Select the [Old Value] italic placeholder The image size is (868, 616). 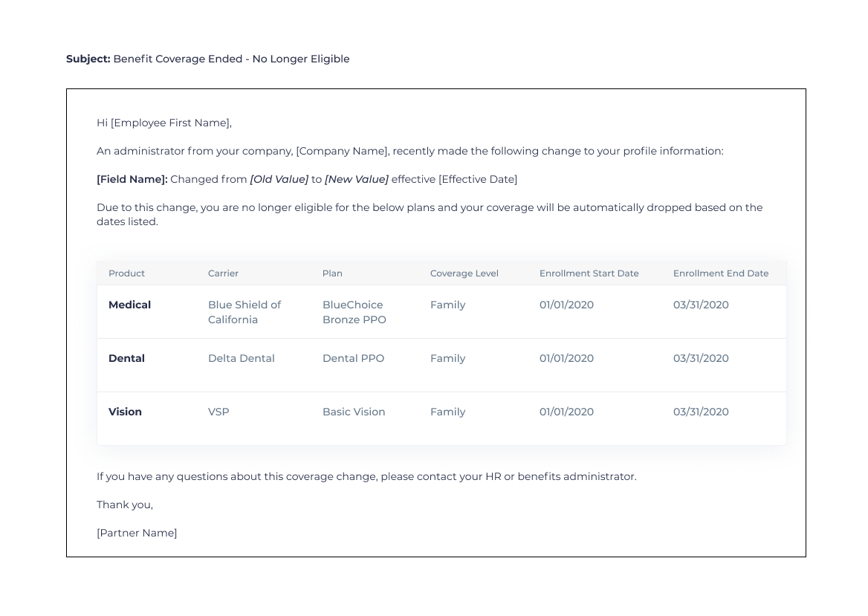[x=279, y=179]
